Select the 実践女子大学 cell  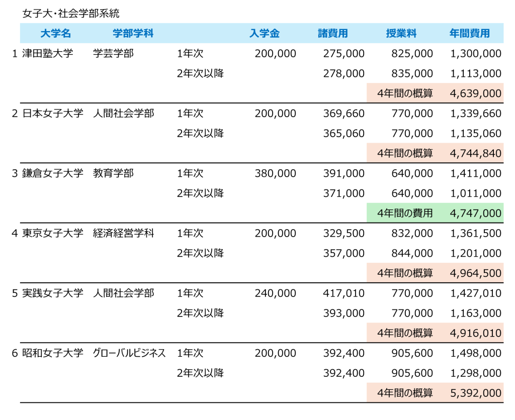52,293
